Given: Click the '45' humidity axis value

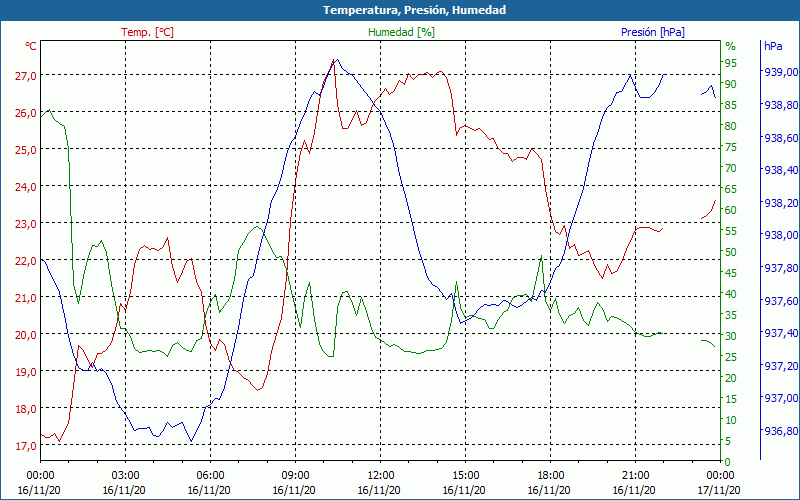Looking at the screenshot, I should [x=731, y=273].
